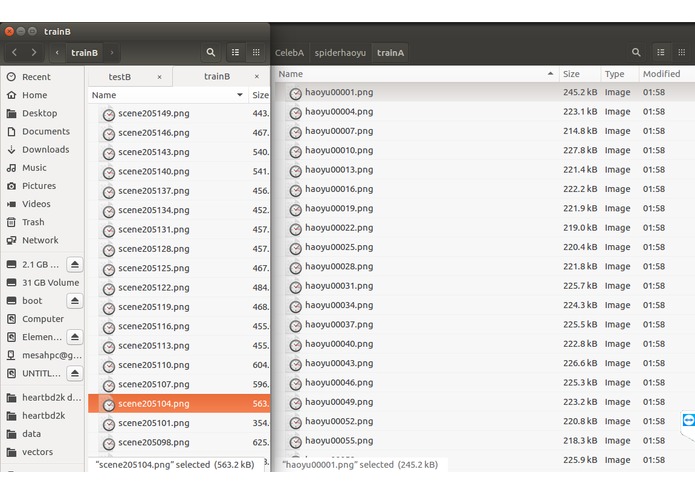
Task: Open Home in sidebar
Action: coord(42,95)
